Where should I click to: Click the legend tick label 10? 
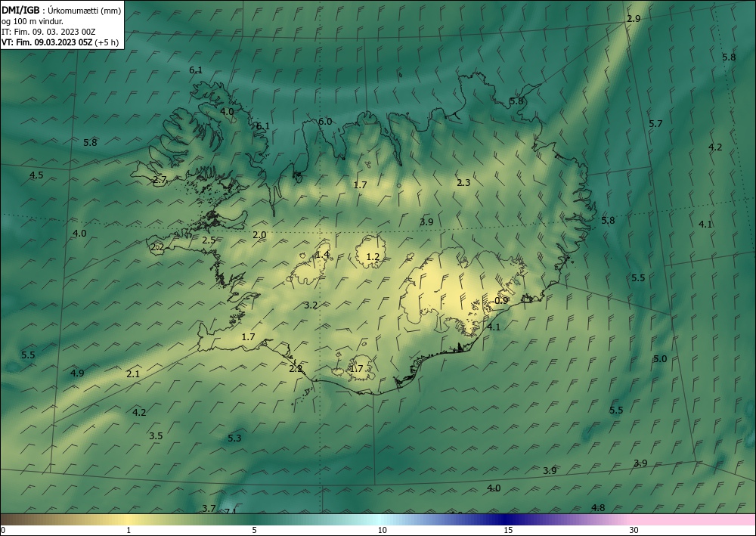coord(382,531)
